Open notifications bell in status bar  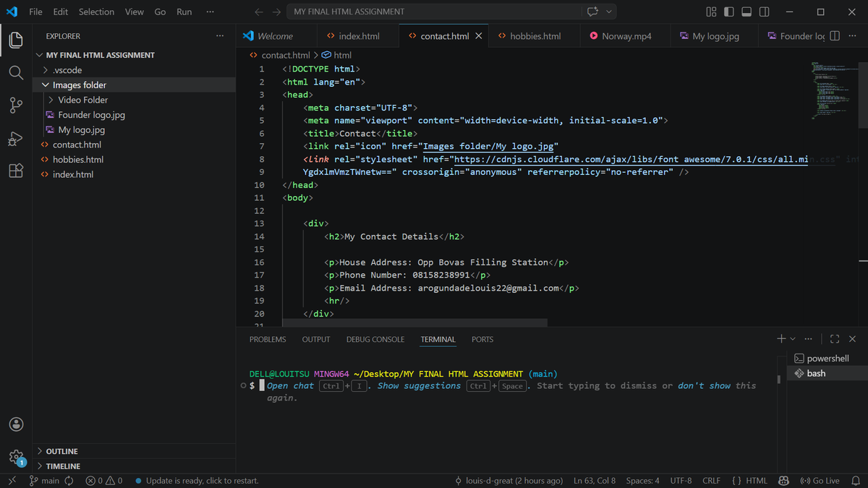tap(855, 481)
